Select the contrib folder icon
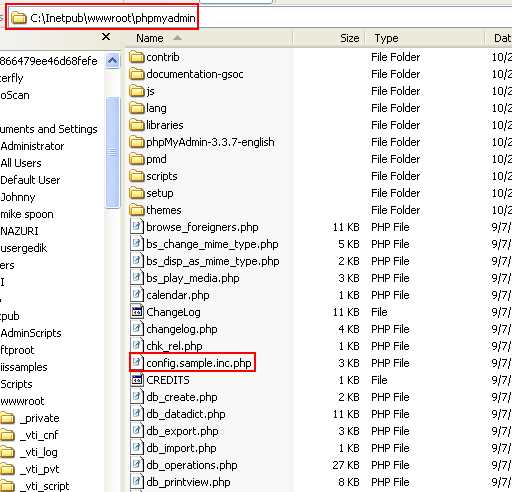The width and height of the screenshot is (512, 492). tap(136, 57)
